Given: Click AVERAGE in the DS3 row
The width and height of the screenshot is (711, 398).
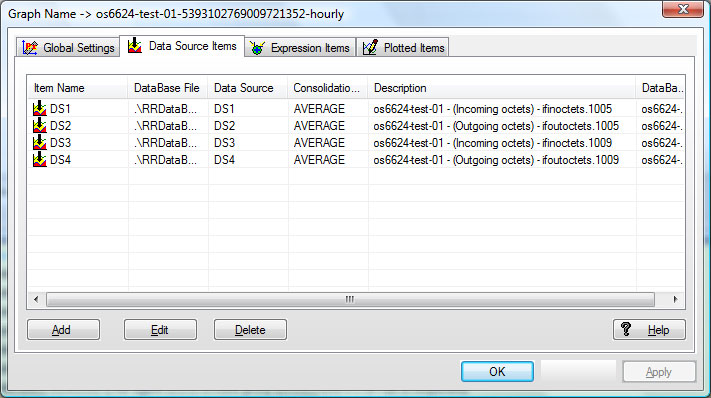Looking at the screenshot, I should coord(319,143).
